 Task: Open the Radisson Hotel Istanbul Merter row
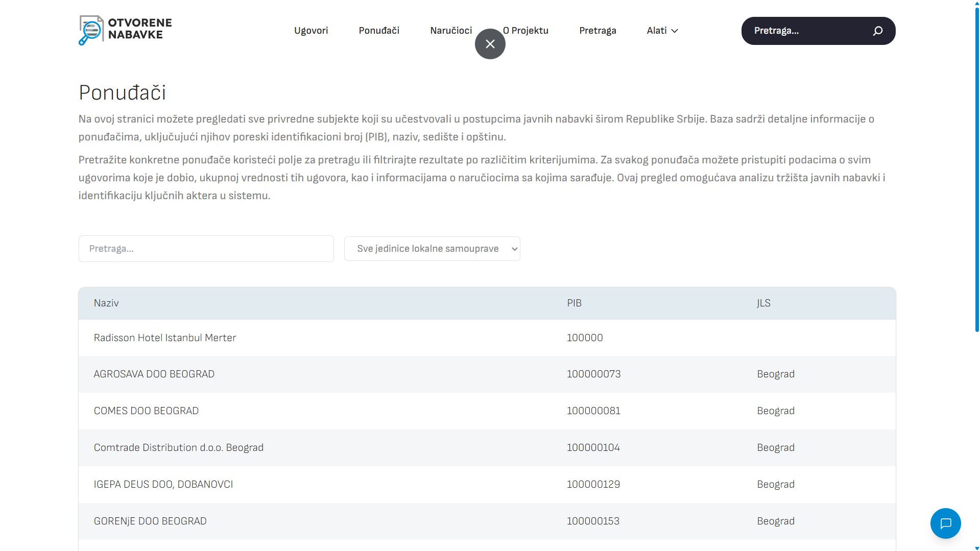point(487,338)
